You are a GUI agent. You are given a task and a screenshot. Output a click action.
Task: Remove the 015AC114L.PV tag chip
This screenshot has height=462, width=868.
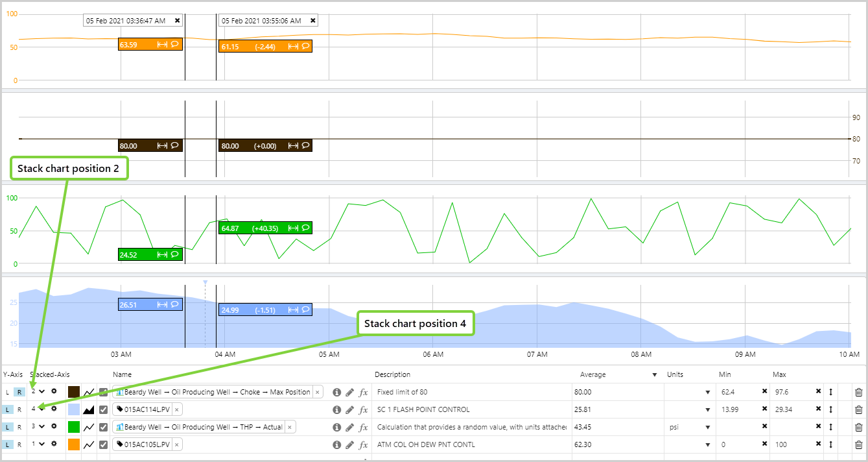coord(177,409)
